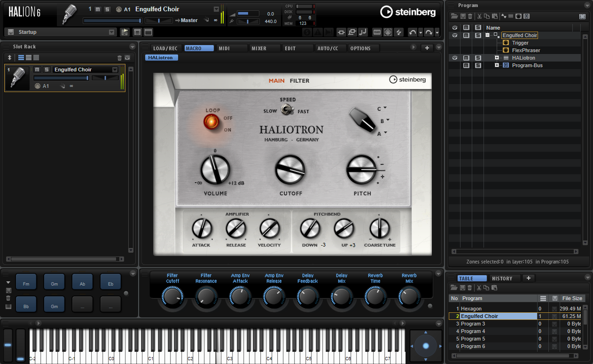This screenshot has height=364, width=593.
Task: Click the load icon in program table toolbar
Action: (x=454, y=287)
